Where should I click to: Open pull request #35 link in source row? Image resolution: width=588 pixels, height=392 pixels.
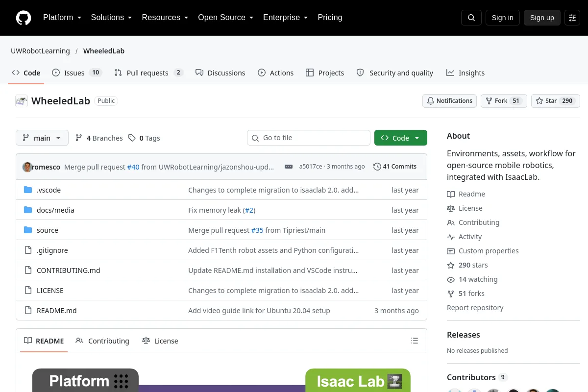[257, 230]
